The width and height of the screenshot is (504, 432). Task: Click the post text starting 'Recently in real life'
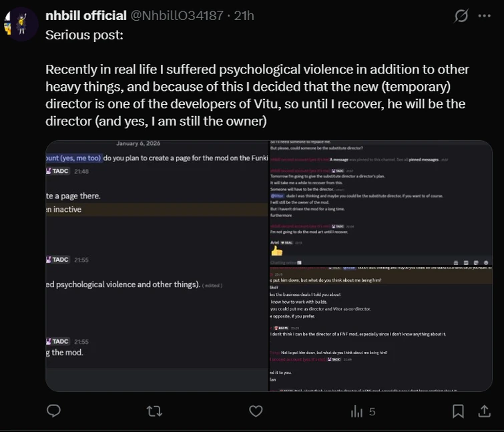[x=257, y=95]
